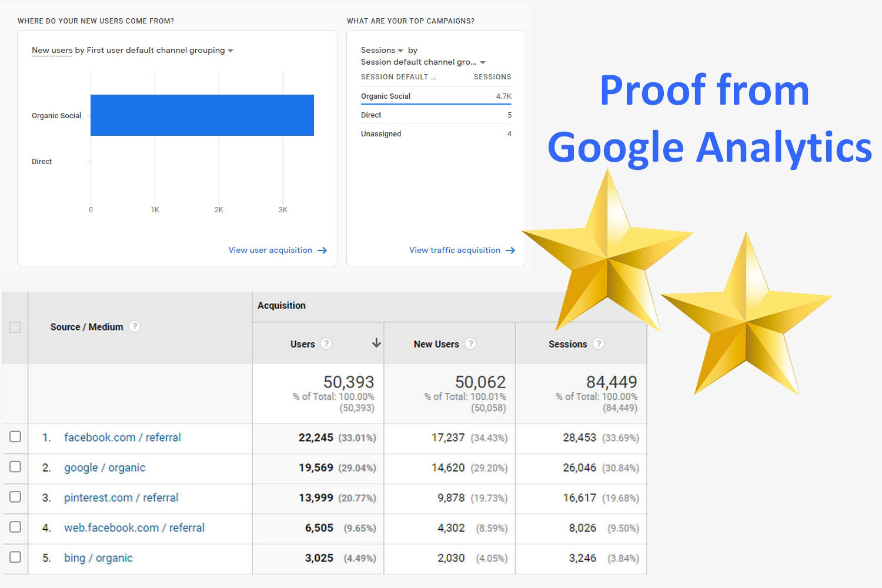882x588 pixels.
Task: Check the box for facebook.com / referral row
Action: click(x=16, y=437)
